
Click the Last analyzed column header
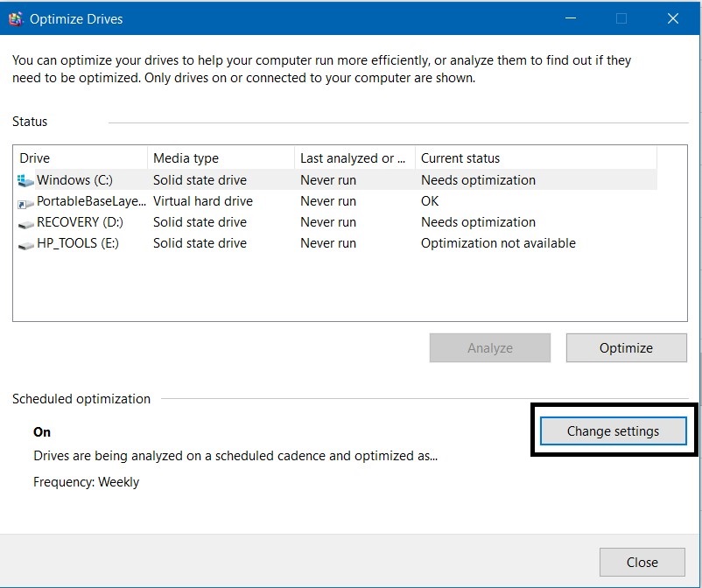354,158
